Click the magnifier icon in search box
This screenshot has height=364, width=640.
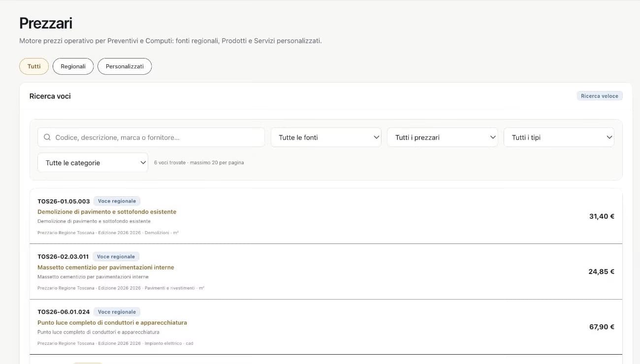coord(47,137)
